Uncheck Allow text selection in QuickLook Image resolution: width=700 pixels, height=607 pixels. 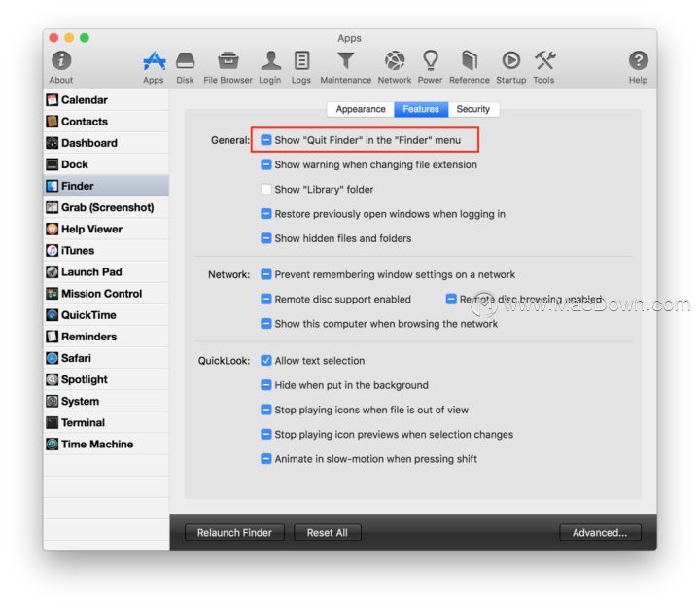(266, 361)
